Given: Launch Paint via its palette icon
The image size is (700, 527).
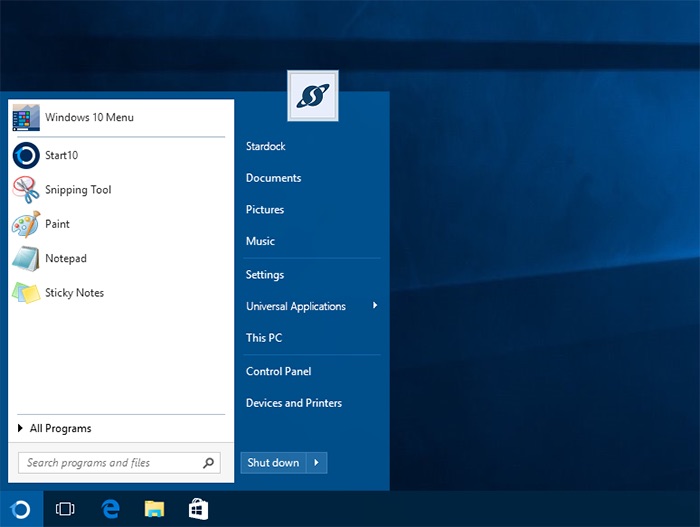Looking at the screenshot, I should tap(26, 224).
